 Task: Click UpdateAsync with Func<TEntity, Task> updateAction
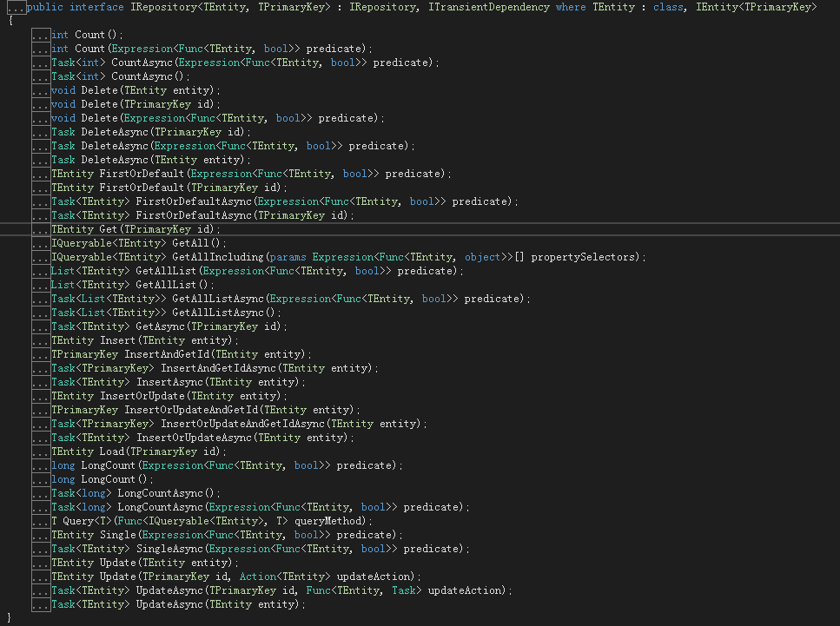click(281, 591)
